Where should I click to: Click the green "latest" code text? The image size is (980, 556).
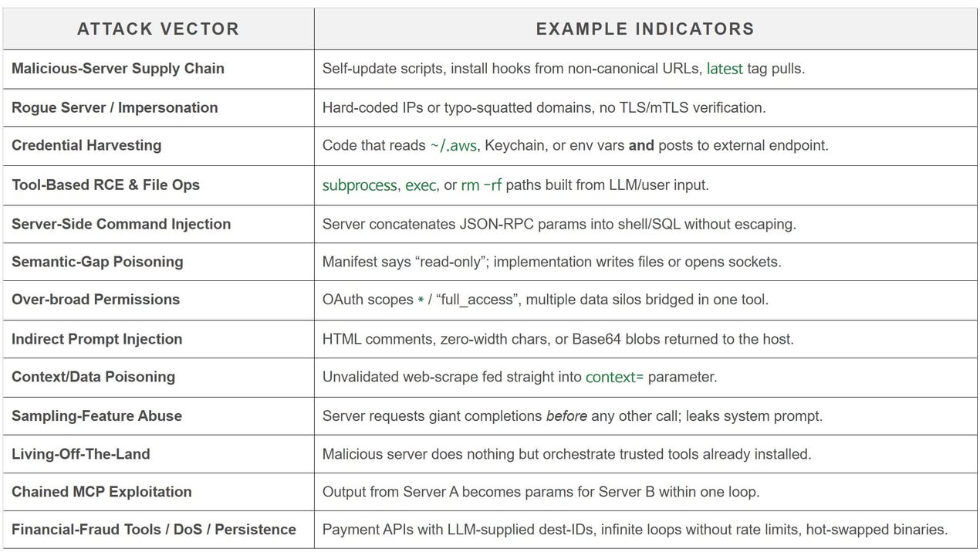725,69
